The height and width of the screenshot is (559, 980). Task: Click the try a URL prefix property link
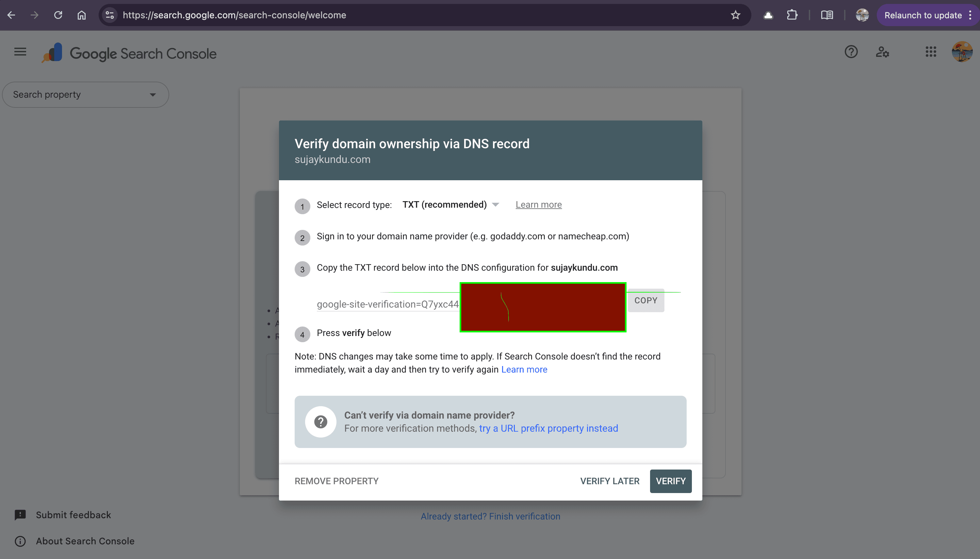[548, 428]
